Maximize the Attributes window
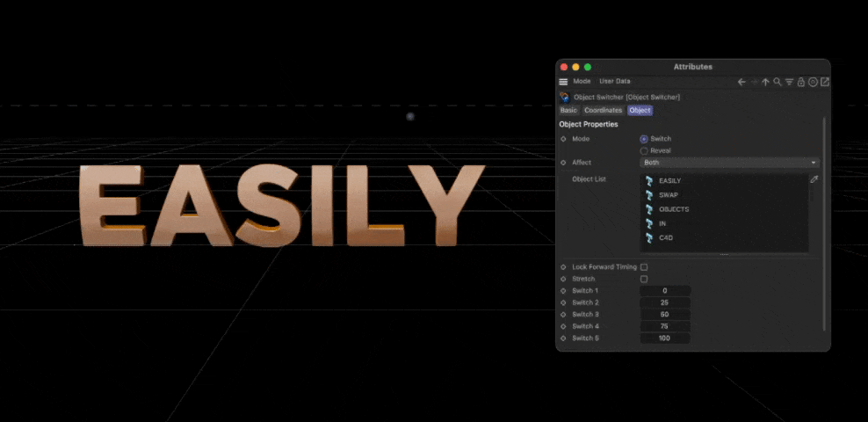The width and height of the screenshot is (868, 422). coord(588,67)
